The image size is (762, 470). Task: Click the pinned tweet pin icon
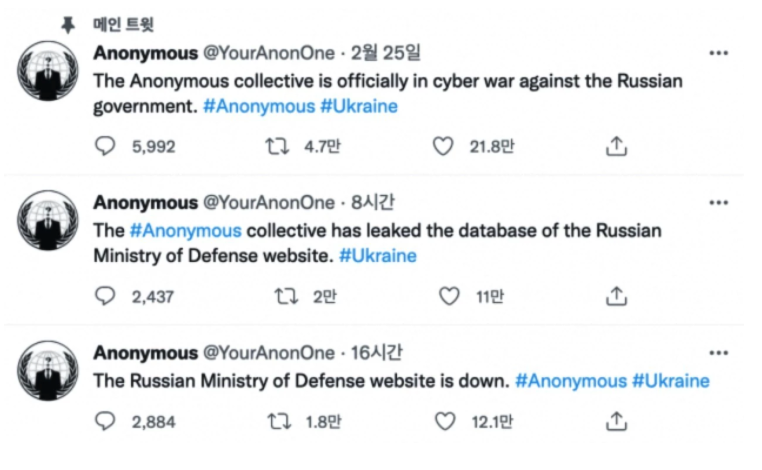pyautogui.click(x=68, y=24)
